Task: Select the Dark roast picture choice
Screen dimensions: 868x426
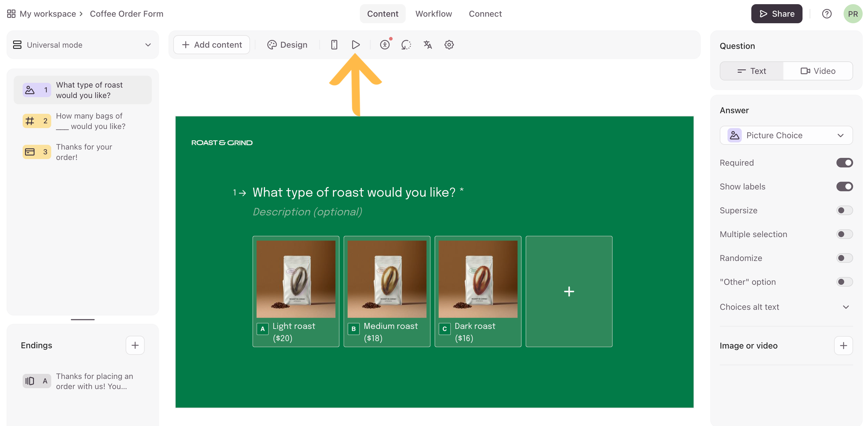Action: coord(477,291)
